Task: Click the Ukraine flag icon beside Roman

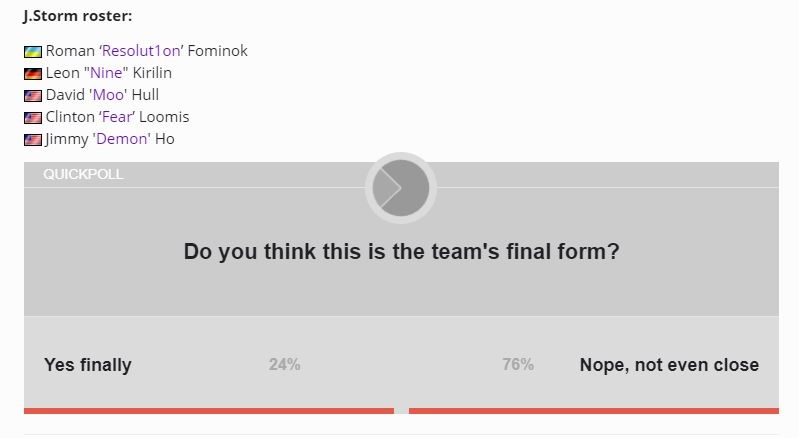Action: tap(33, 51)
